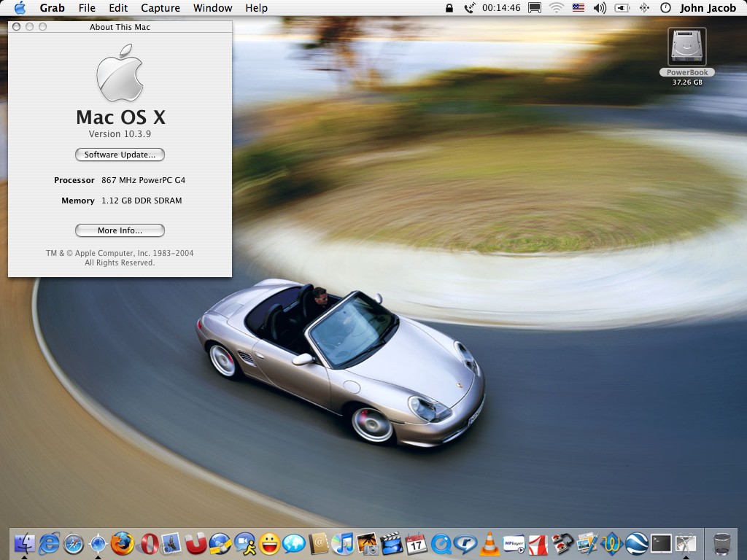Click the blue crosshair globe browser icon in Dock

[98, 543]
